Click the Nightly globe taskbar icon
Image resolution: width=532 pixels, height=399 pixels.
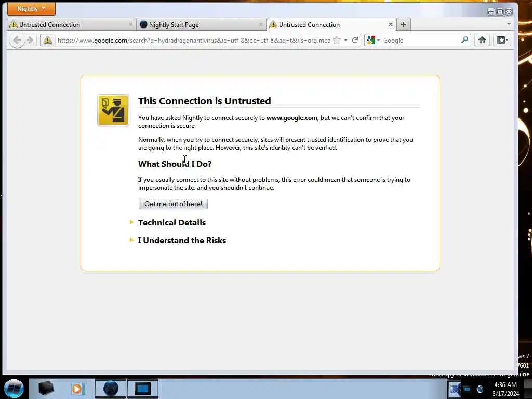[x=111, y=389]
